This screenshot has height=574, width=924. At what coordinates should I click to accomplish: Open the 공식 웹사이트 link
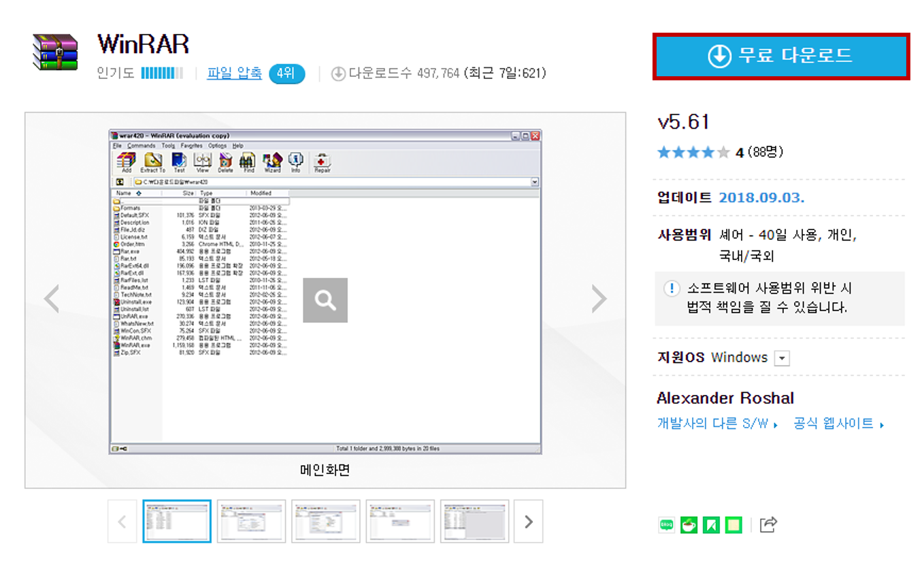click(x=839, y=424)
